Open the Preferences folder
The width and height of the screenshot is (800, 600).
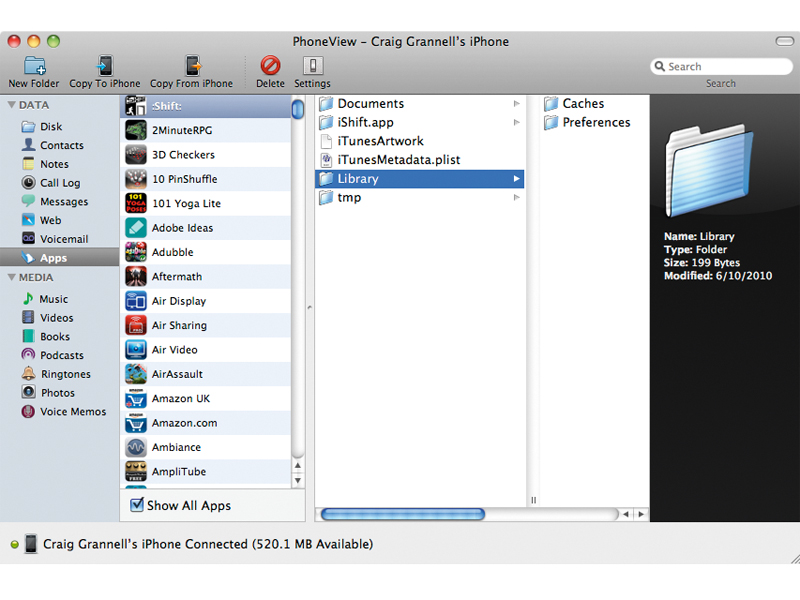(587, 122)
